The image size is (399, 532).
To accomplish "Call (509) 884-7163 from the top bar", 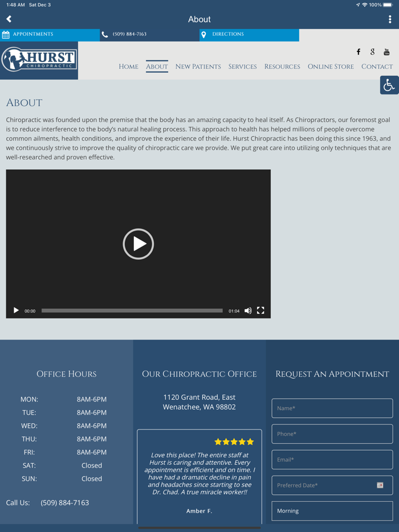I will point(130,34).
